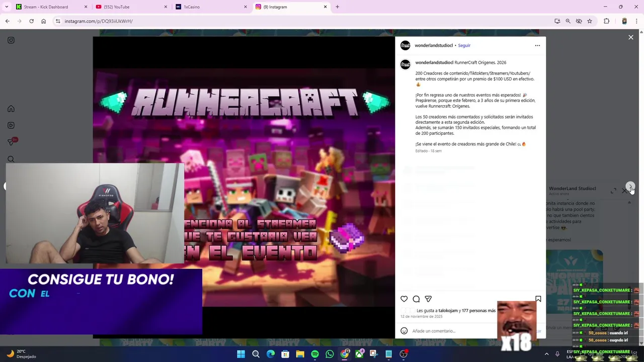Like the post with the heart icon
The image size is (644, 362).
point(404,299)
